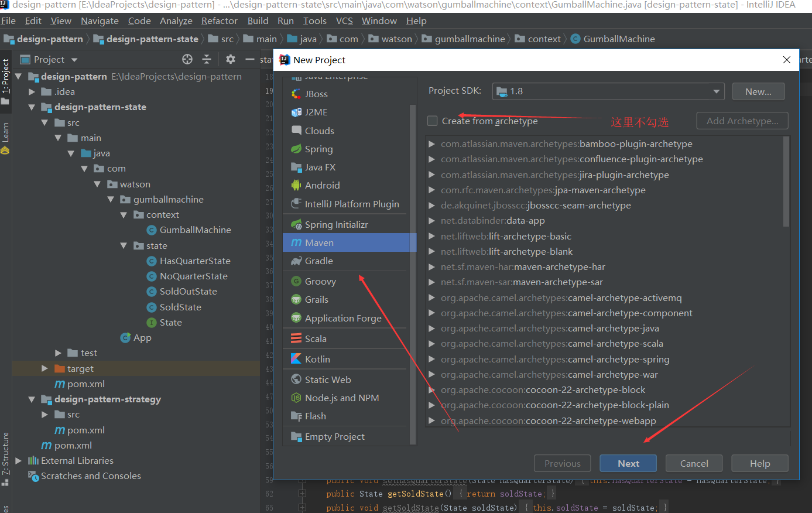Select lift-archetype-basic in archetype list
Screen dimensions: 812x513
tap(506, 237)
